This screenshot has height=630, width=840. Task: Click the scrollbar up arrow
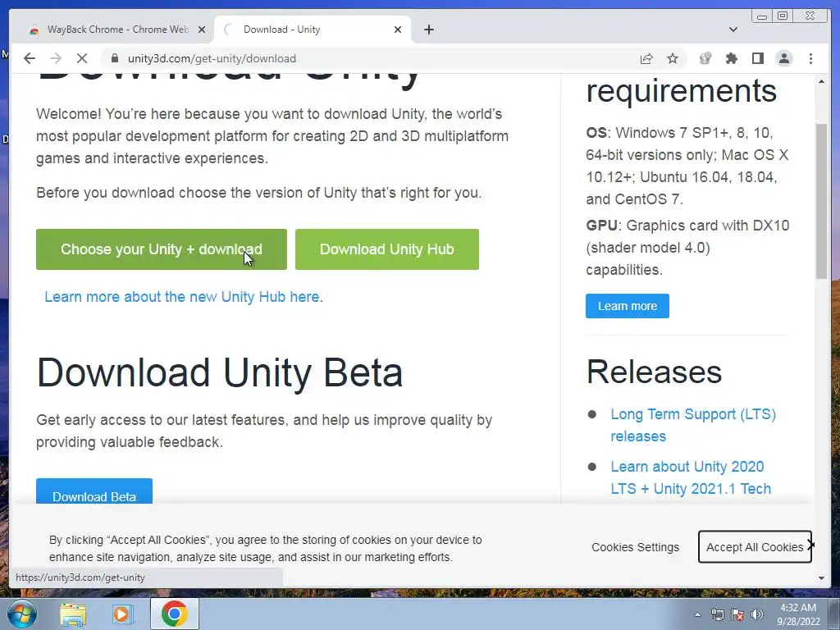[821, 81]
